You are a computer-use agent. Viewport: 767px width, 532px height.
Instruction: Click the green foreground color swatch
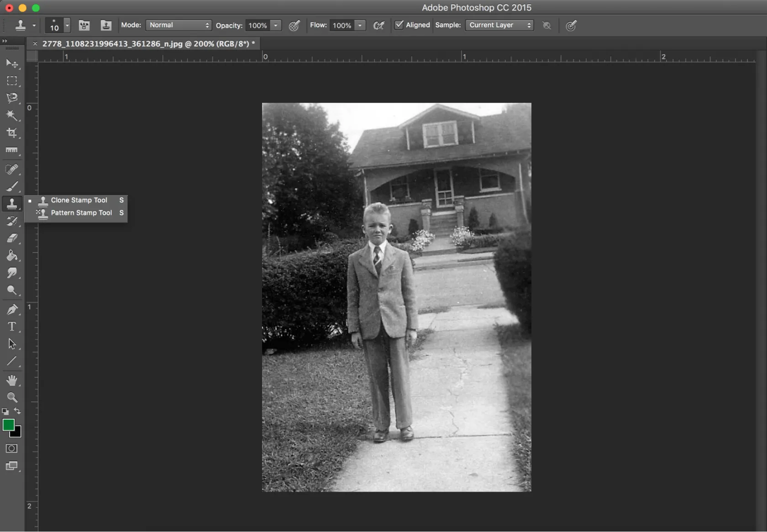click(8, 425)
